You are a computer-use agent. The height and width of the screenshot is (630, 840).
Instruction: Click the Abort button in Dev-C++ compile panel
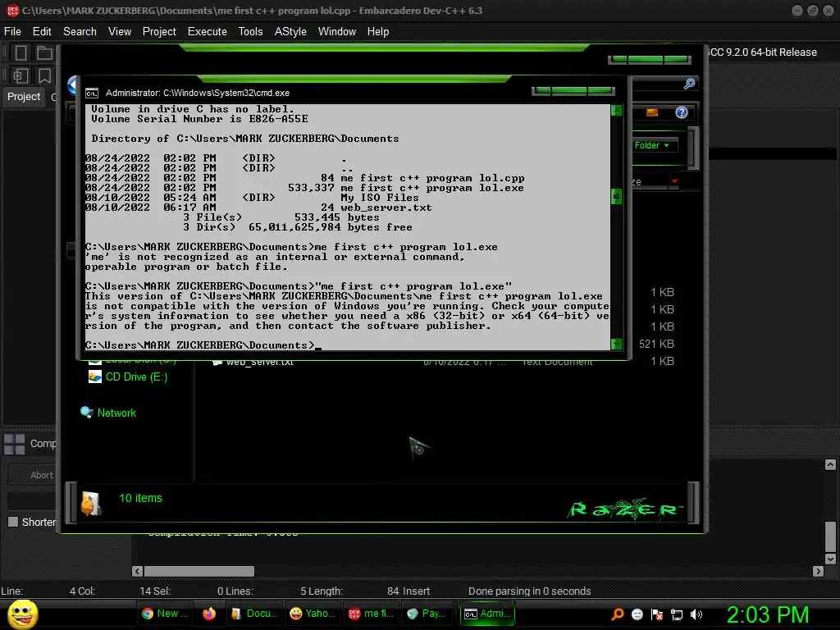33,475
